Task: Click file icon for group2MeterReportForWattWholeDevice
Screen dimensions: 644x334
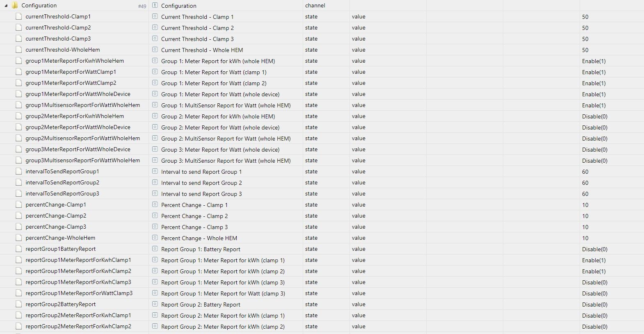Action: (18, 127)
